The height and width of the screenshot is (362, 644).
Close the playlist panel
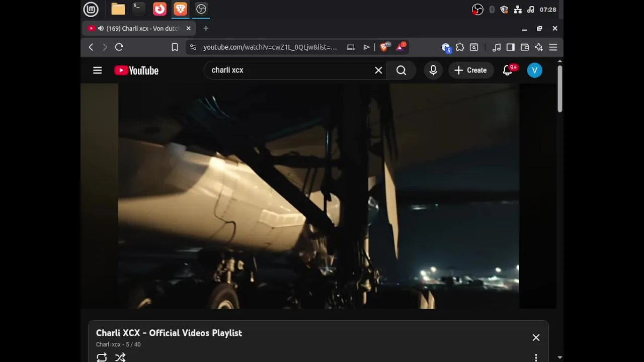coord(536,337)
